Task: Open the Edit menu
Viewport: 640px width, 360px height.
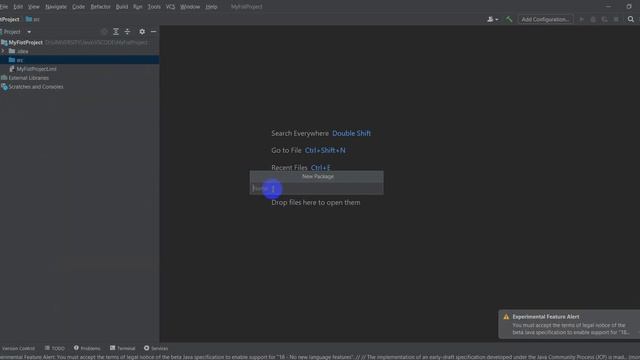Action: 18,7
